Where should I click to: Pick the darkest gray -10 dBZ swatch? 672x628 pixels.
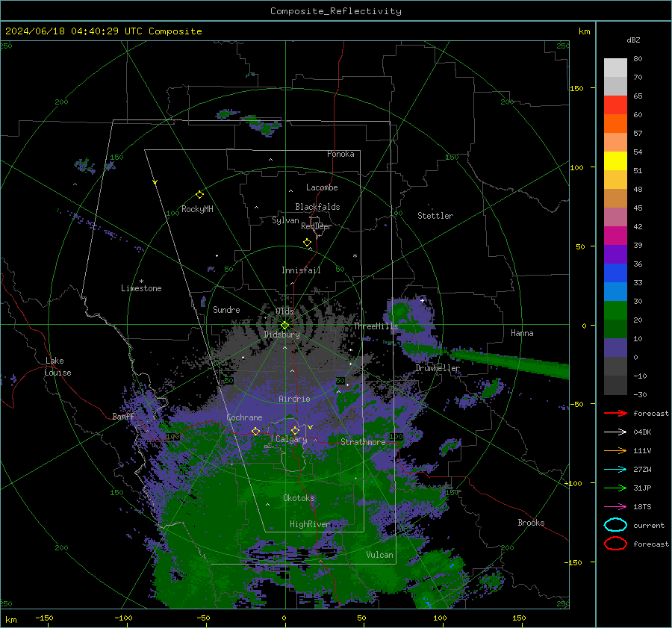click(615, 385)
